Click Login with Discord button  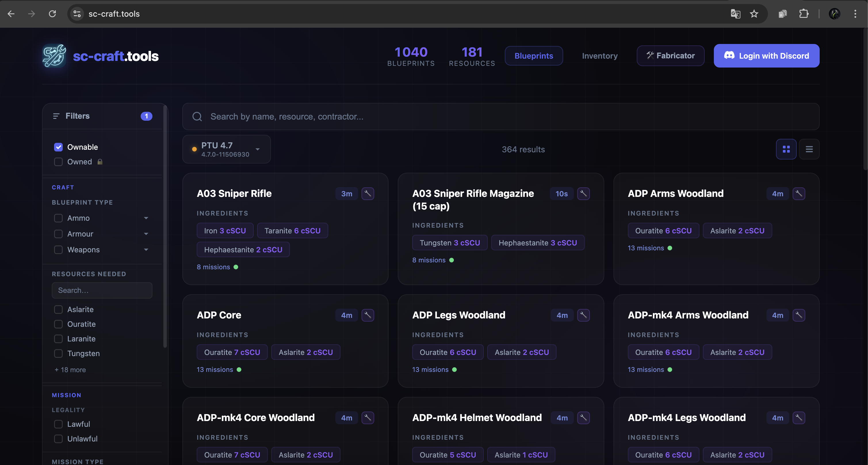(x=766, y=56)
